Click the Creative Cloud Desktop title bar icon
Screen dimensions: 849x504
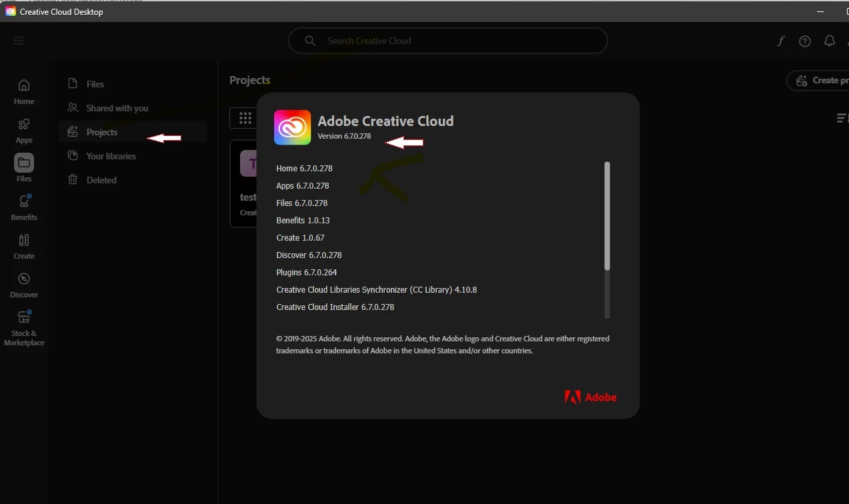point(11,11)
